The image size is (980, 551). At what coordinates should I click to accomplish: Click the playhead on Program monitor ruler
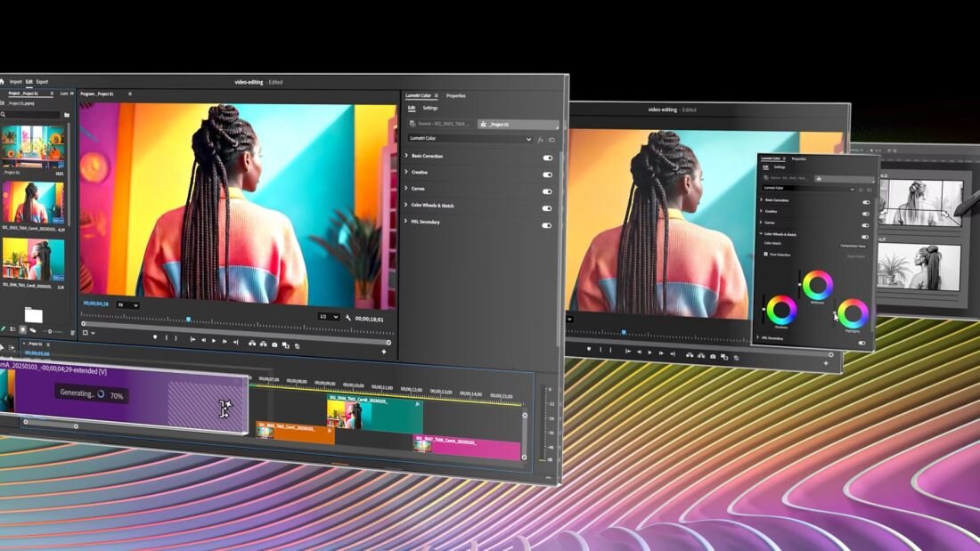[188, 320]
